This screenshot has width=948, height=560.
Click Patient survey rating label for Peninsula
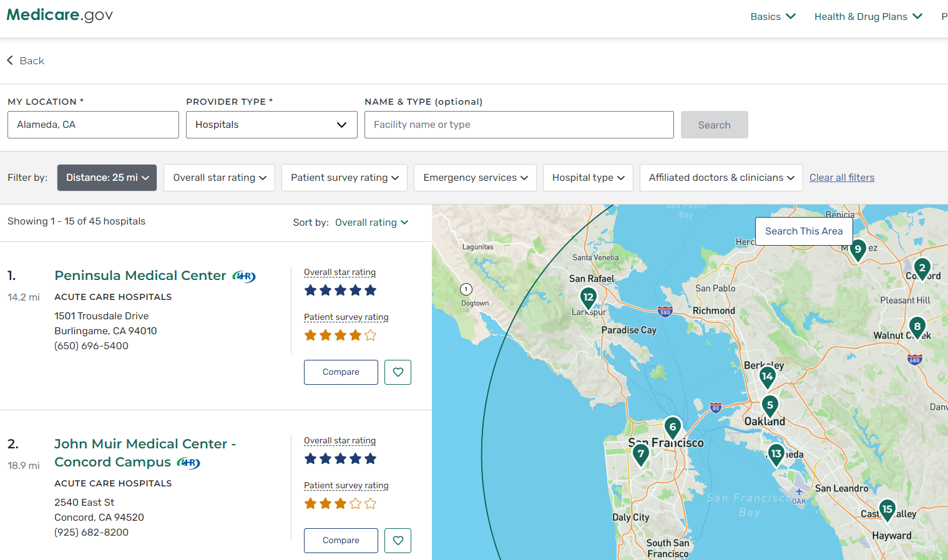[346, 317]
